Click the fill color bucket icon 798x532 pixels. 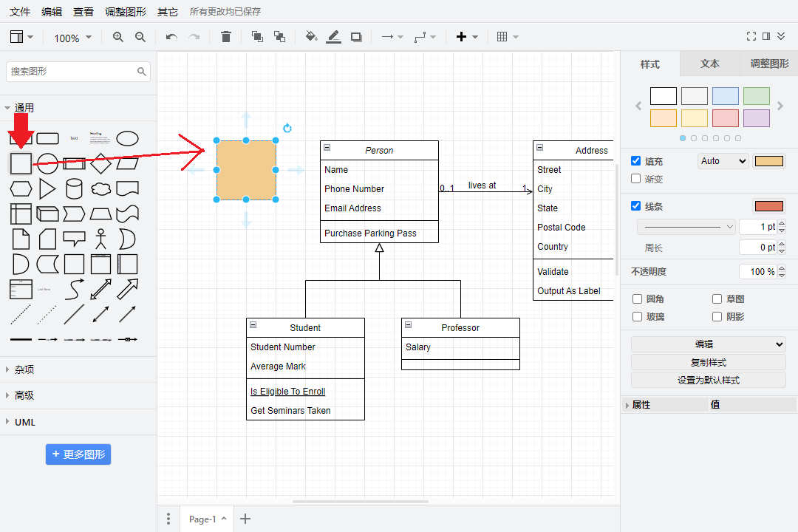(311, 37)
